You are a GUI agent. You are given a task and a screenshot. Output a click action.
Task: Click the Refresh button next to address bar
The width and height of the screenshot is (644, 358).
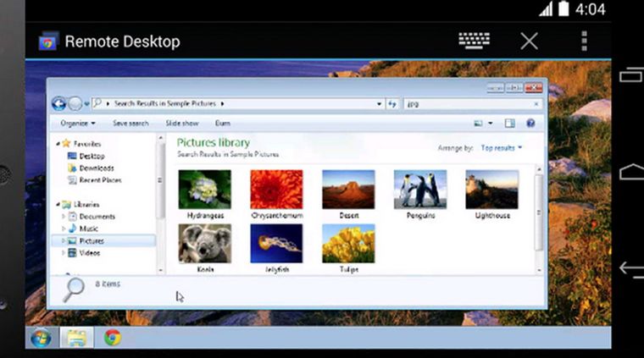pyautogui.click(x=392, y=104)
